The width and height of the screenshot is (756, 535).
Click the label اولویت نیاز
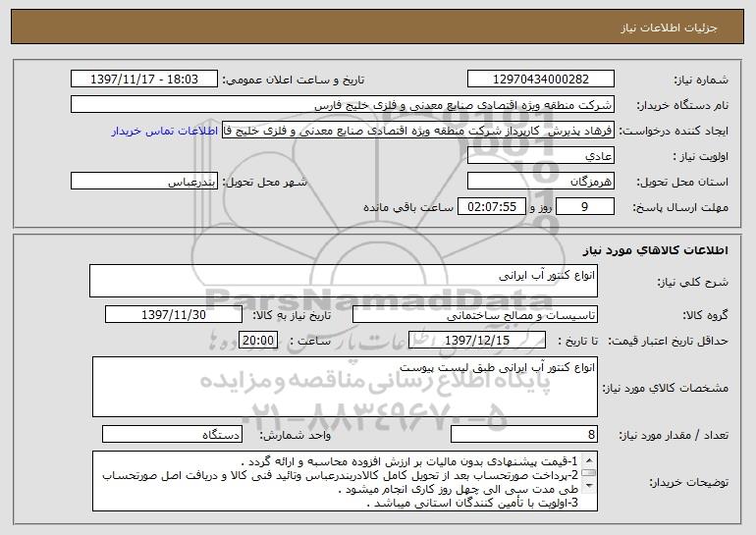701,157
